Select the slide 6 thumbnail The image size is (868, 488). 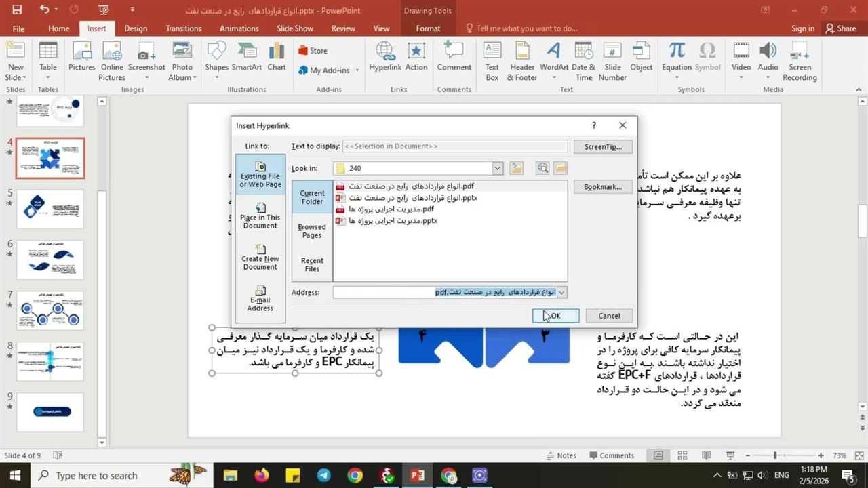click(x=50, y=259)
